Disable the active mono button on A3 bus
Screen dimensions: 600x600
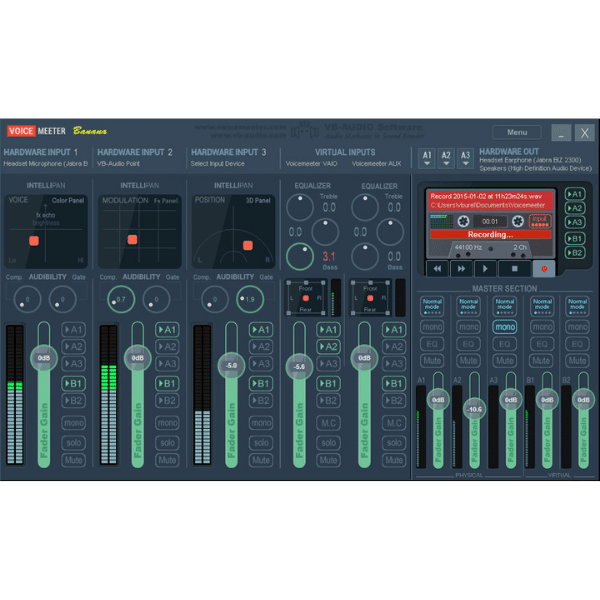tap(505, 327)
